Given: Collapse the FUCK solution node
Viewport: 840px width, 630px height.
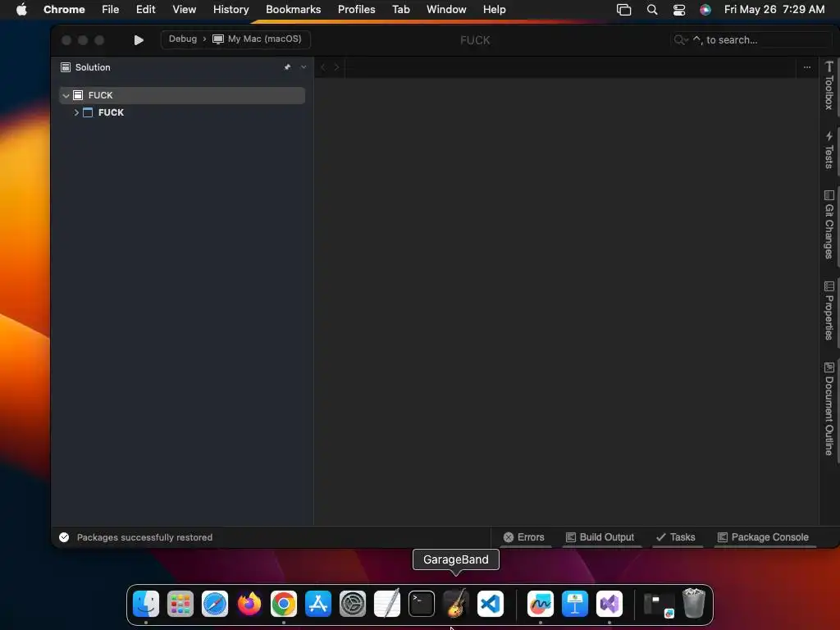Looking at the screenshot, I should click(x=66, y=96).
